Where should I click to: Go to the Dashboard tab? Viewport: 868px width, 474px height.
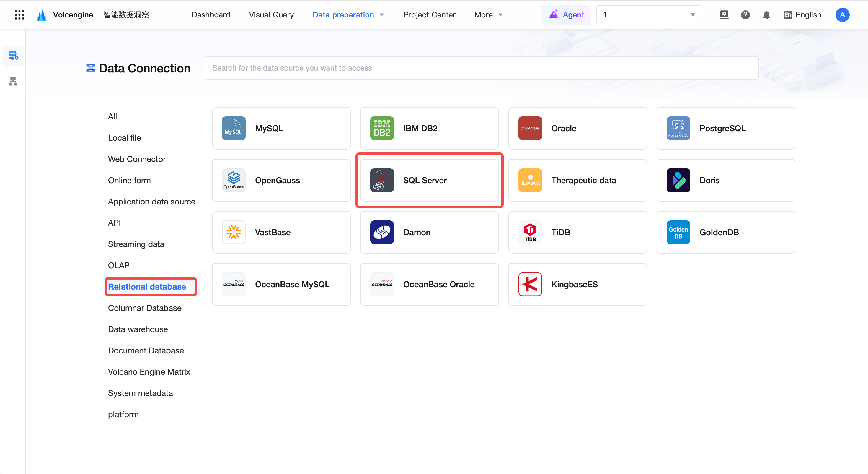[x=211, y=15]
